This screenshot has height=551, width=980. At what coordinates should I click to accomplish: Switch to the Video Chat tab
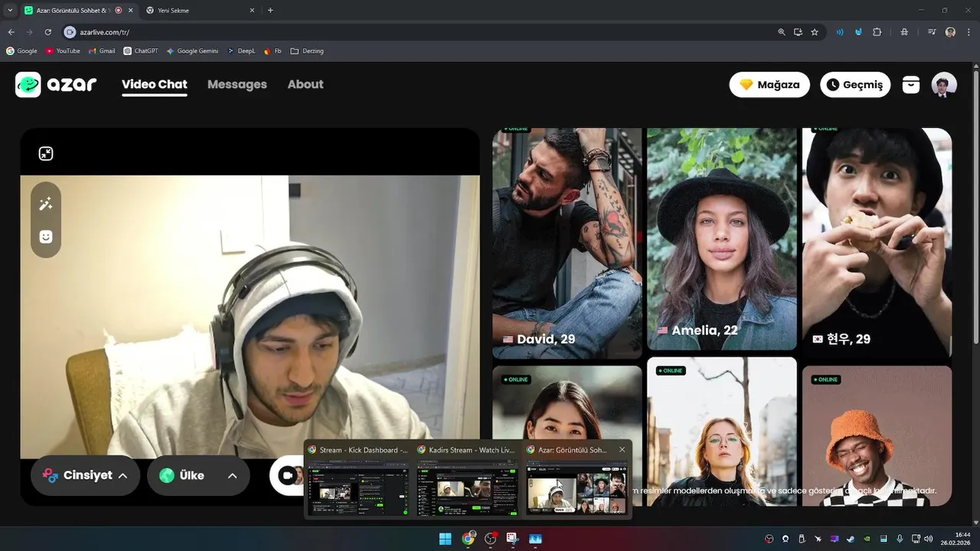point(154,84)
